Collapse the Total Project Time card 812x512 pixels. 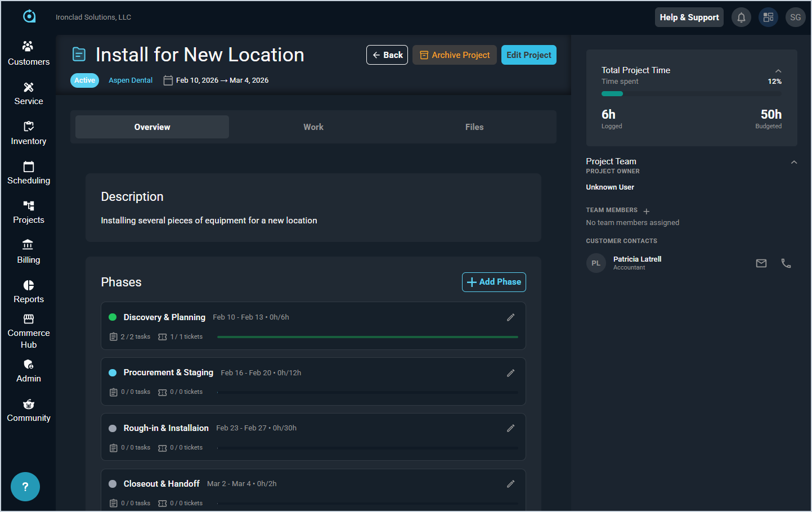pos(778,71)
